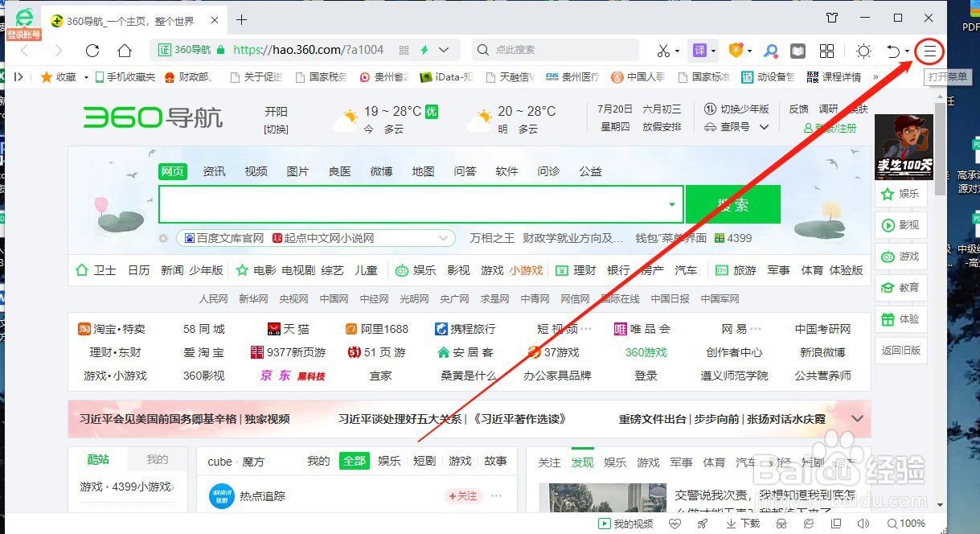Click the 切换 city link under 开阳
Viewport: 980px width, 534px height.
(x=276, y=129)
